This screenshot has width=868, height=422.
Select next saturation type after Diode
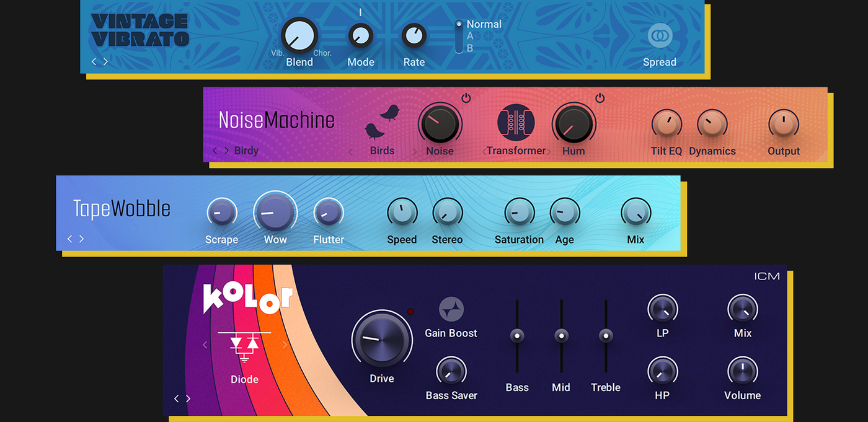(285, 345)
